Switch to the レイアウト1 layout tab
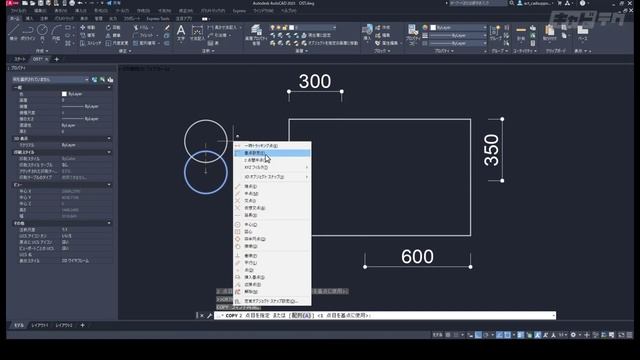The width and height of the screenshot is (640, 360). 40,325
